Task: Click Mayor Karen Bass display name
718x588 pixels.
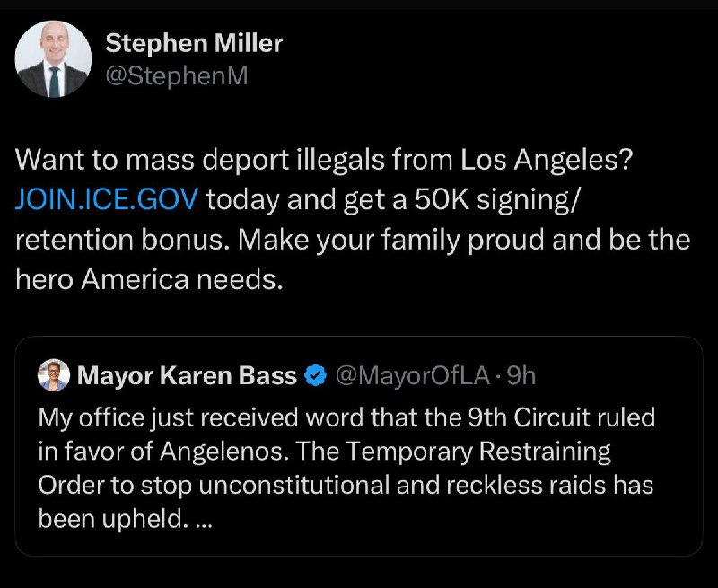Action: pos(187,375)
